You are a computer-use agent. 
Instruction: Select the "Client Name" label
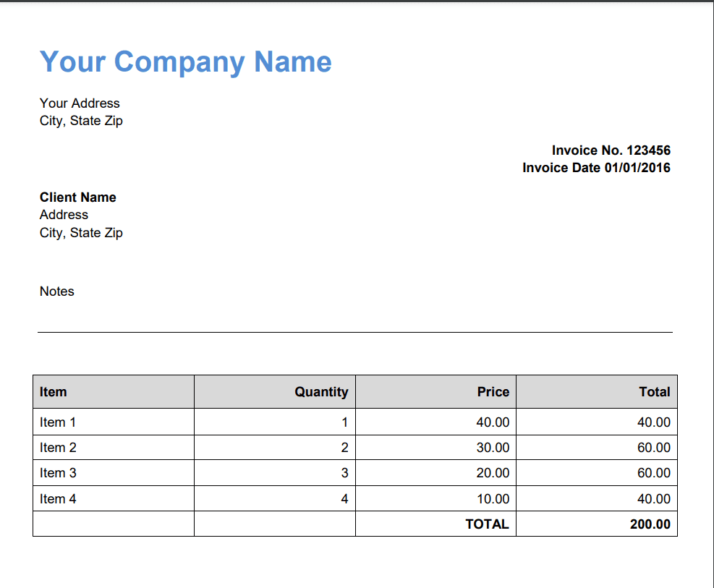[x=77, y=197]
